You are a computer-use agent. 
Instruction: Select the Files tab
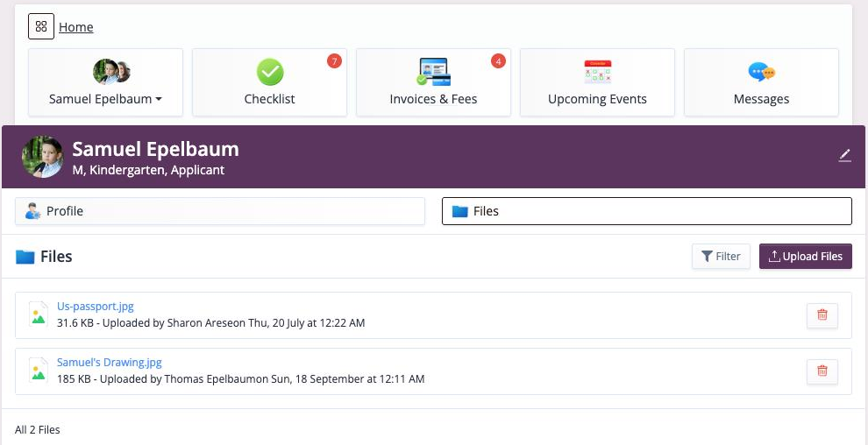click(646, 211)
